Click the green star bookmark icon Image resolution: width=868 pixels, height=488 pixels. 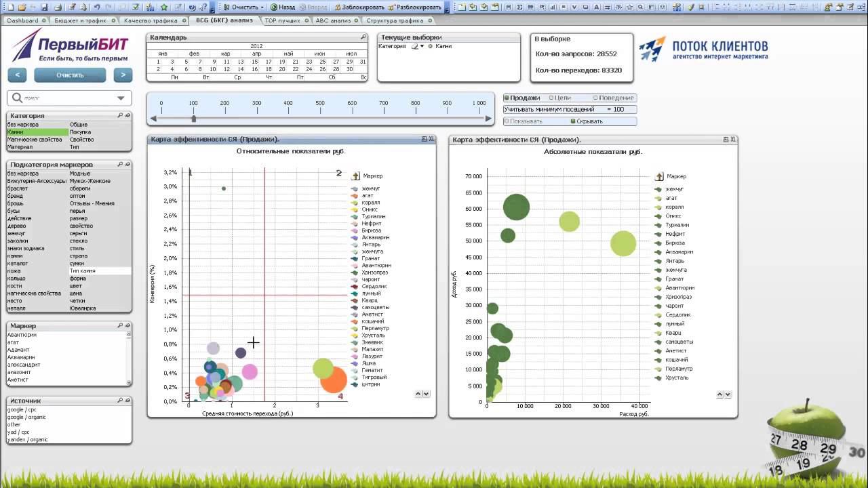tap(164, 7)
